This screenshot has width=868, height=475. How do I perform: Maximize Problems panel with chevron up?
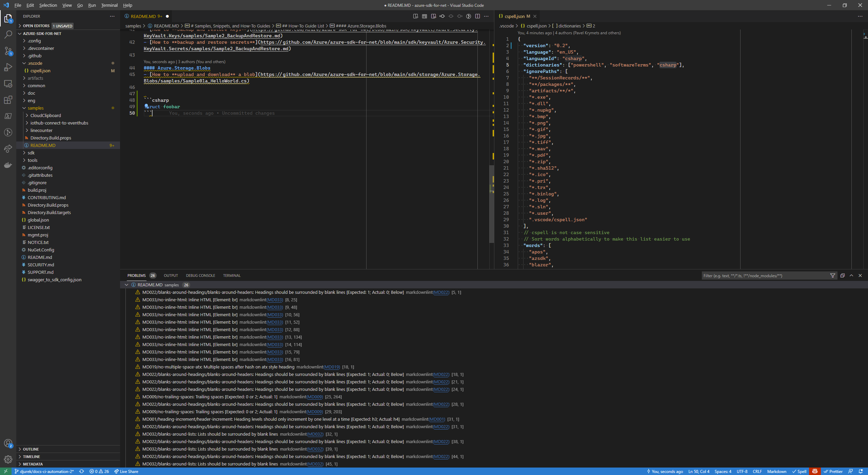[851, 275]
